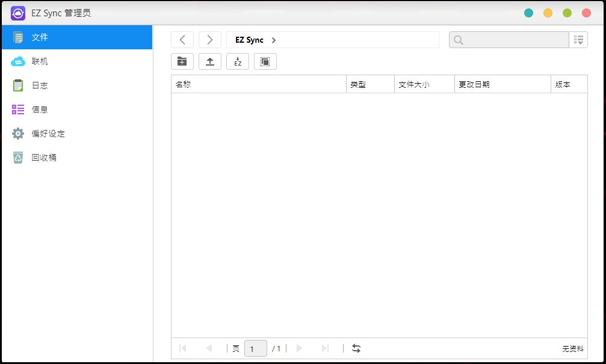Go back to previous folder
The image size is (606, 364).
point(182,40)
